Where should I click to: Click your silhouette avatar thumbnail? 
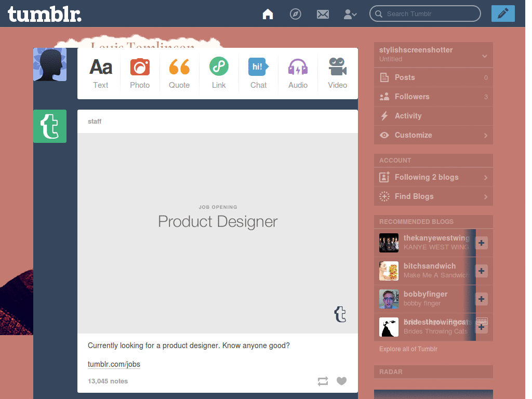[x=50, y=64]
